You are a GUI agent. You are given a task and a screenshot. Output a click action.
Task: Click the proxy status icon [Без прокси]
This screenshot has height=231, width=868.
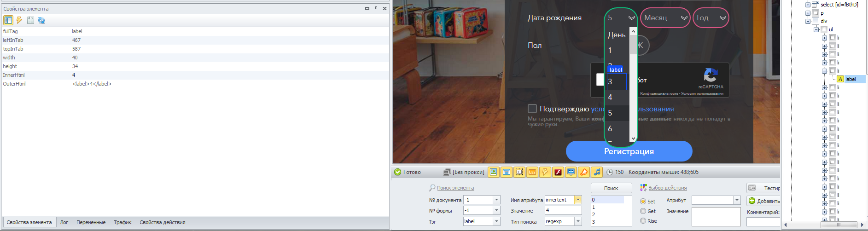447,172
